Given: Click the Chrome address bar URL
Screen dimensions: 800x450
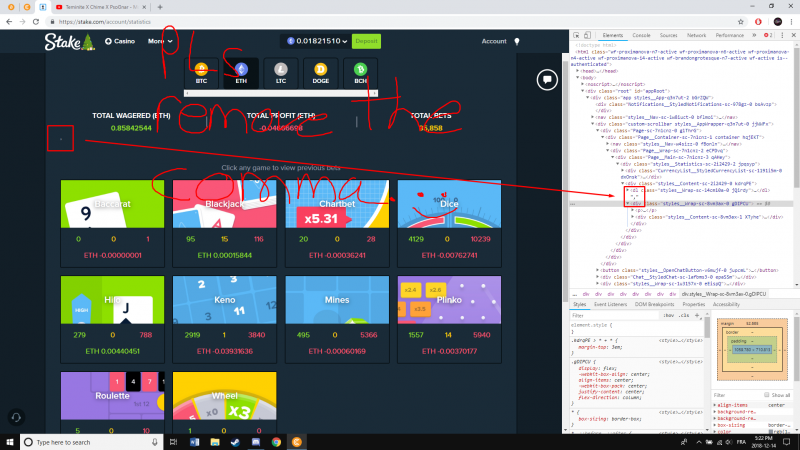Looking at the screenshot, I should coord(105,22).
